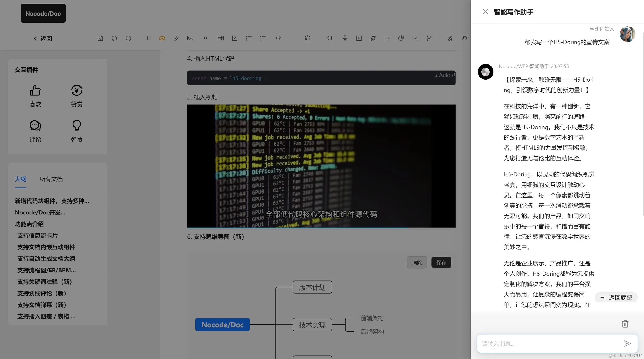This screenshot has width=644, height=359.
Task: Click the 清除 button above mind map
Action: point(417,262)
